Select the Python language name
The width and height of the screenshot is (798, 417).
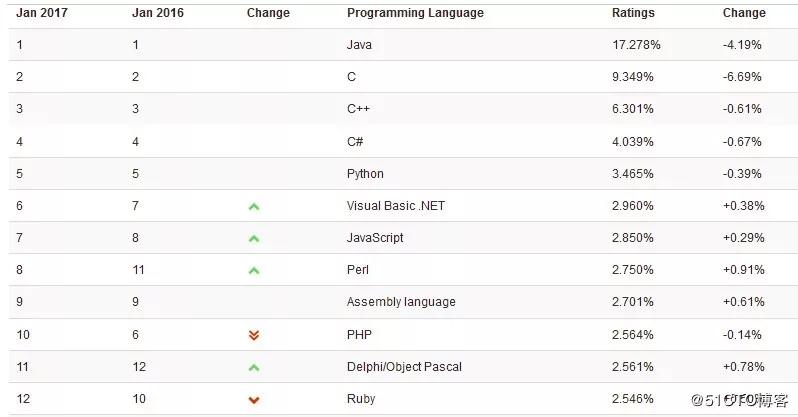pyautogui.click(x=365, y=174)
